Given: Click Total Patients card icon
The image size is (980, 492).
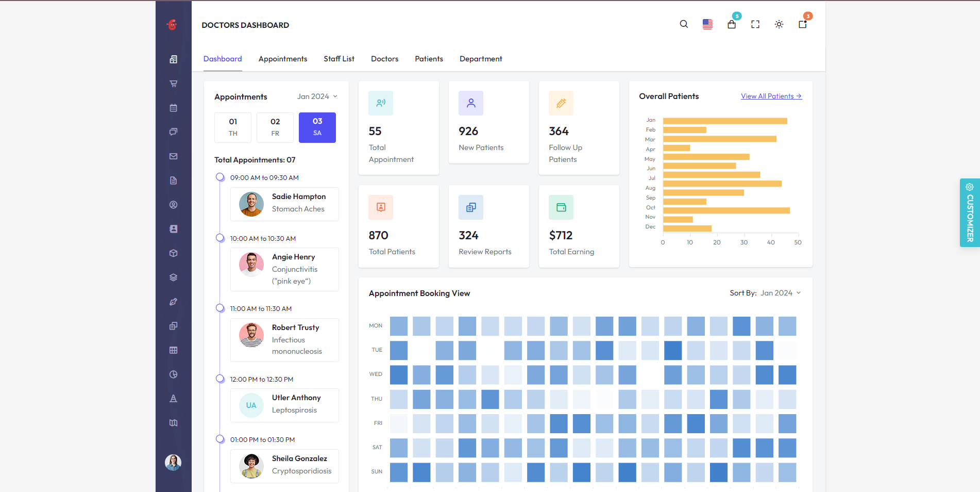Looking at the screenshot, I should (381, 207).
